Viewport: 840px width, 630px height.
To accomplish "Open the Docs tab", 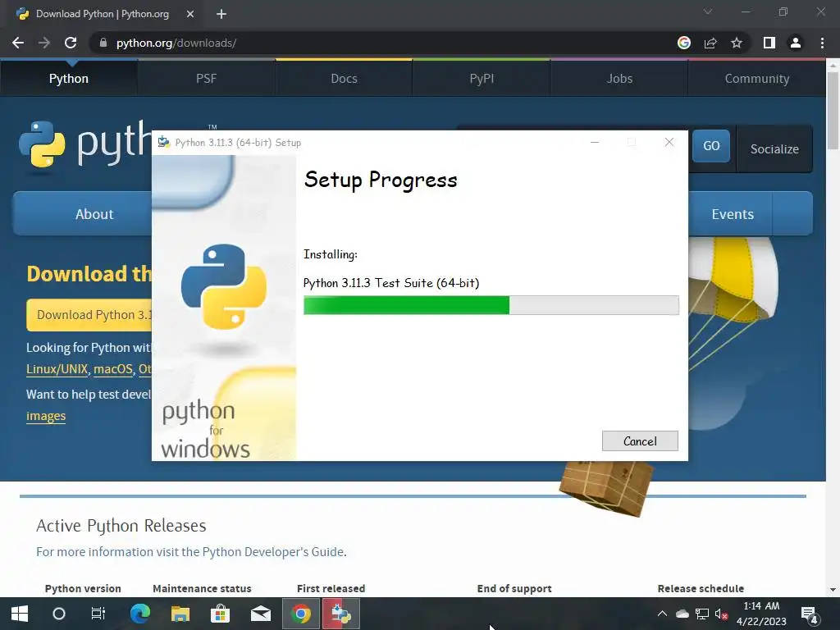I will 344,78.
